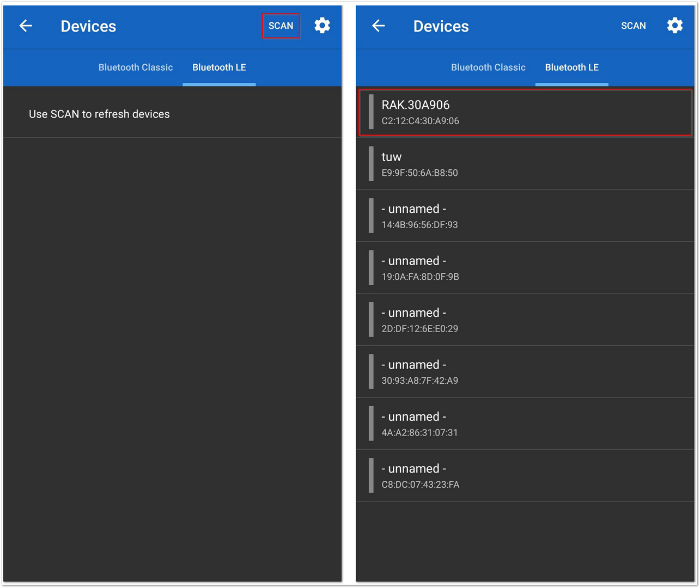Tap unnamed device 4A:A2:86:31:07:31

coord(525,424)
